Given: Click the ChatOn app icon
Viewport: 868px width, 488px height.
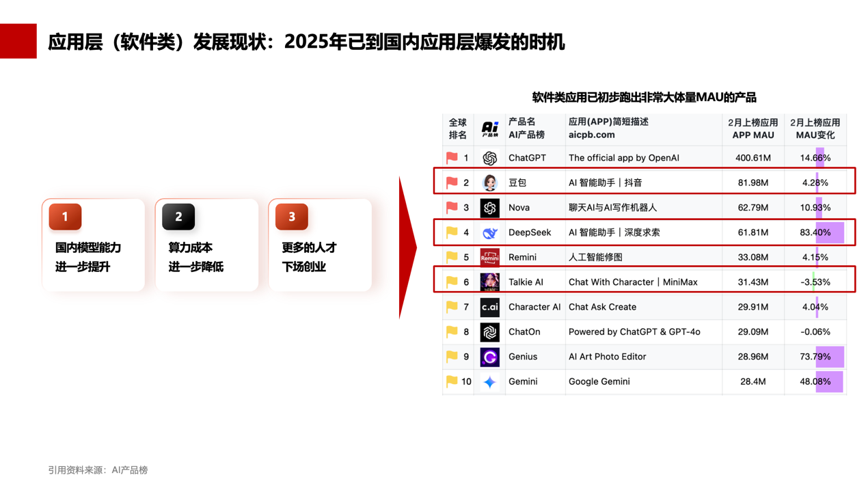Looking at the screenshot, I should [x=489, y=332].
